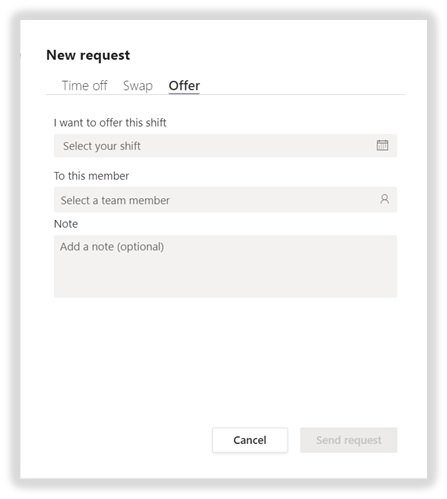Open the Select a team member picker
Screen dimensions: 447x499
point(225,200)
